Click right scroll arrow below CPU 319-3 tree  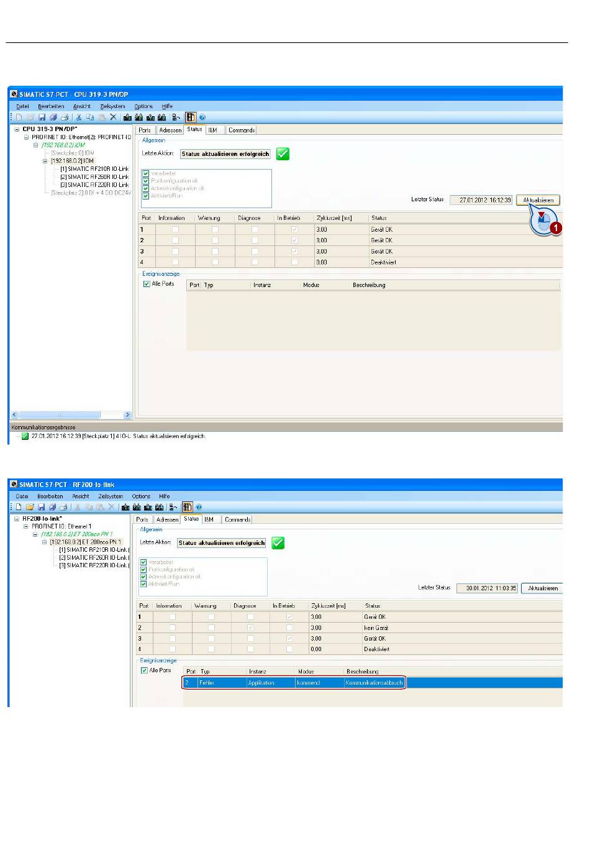point(127,415)
